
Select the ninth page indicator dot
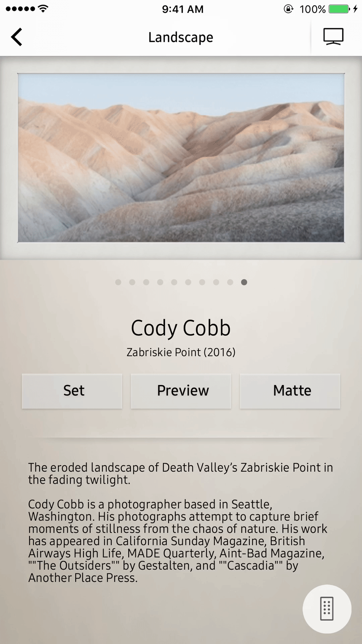pos(230,282)
